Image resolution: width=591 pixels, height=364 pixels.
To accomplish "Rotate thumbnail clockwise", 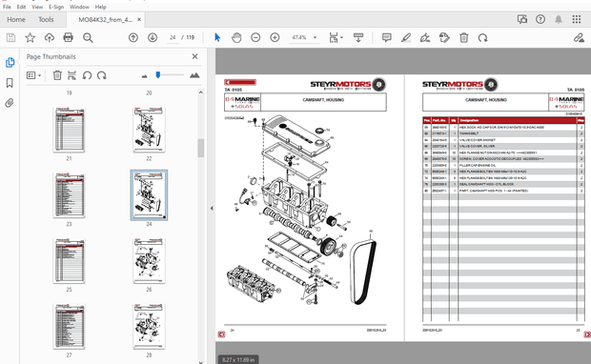I will tap(102, 75).
